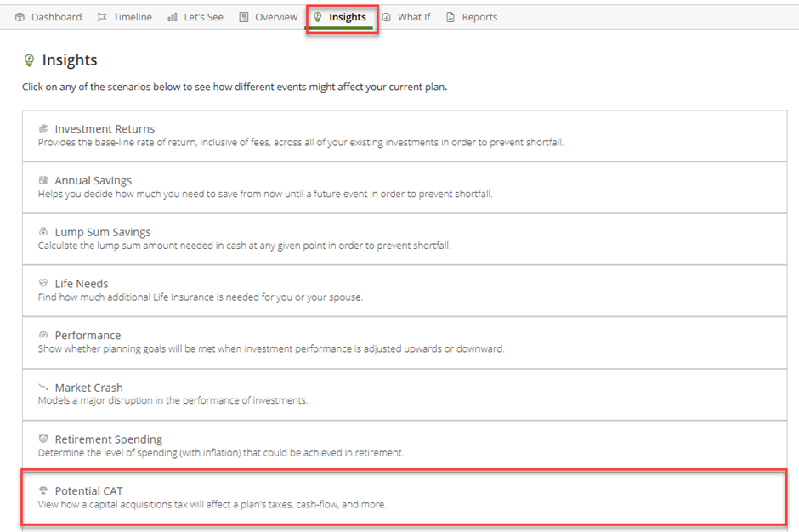The width and height of the screenshot is (799, 532).
Task: Open the Investment Returns scenario
Action: [x=405, y=136]
